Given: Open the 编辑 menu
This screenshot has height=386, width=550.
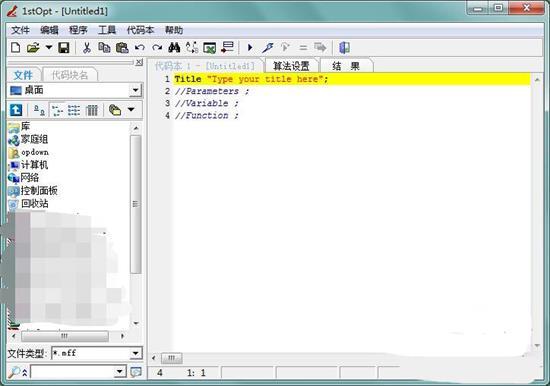Looking at the screenshot, I should [x=49, y=30].
